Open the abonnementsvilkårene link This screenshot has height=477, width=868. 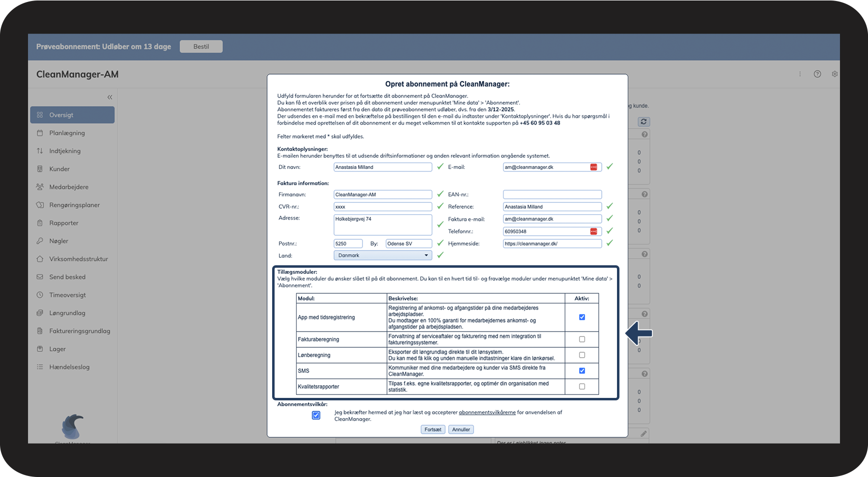pyautogui.click(x=487, y=413)
